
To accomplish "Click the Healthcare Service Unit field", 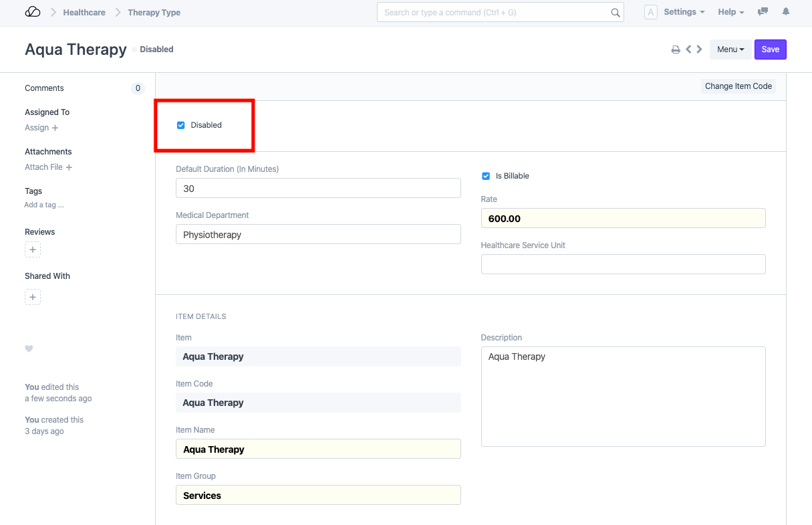I will 623,264.
